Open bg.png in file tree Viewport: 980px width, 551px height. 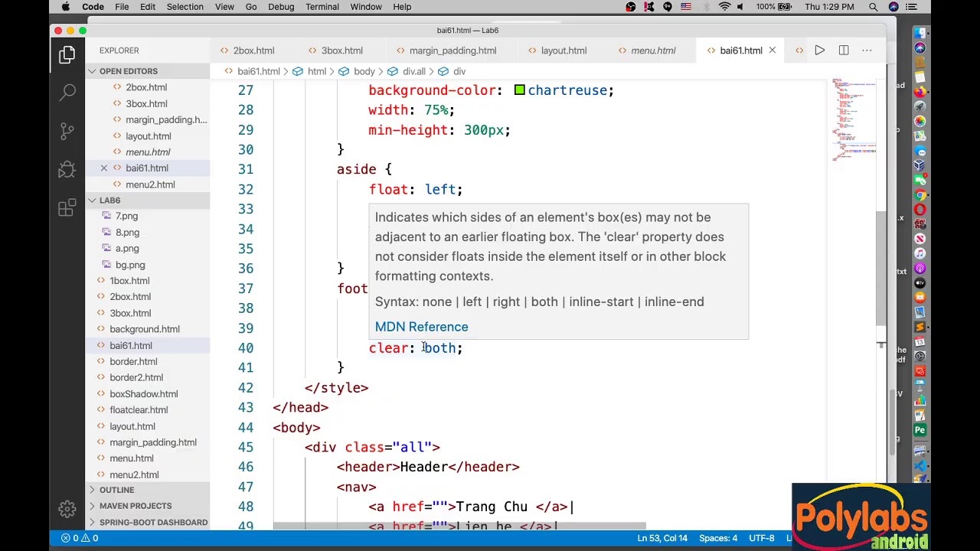click(x=130, y=265)
